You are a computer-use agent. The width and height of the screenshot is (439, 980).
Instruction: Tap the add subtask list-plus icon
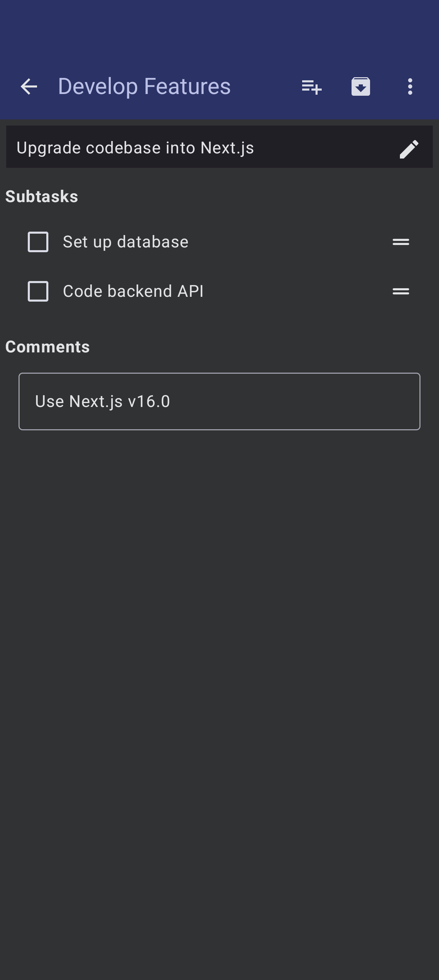[x=312, y=87]
